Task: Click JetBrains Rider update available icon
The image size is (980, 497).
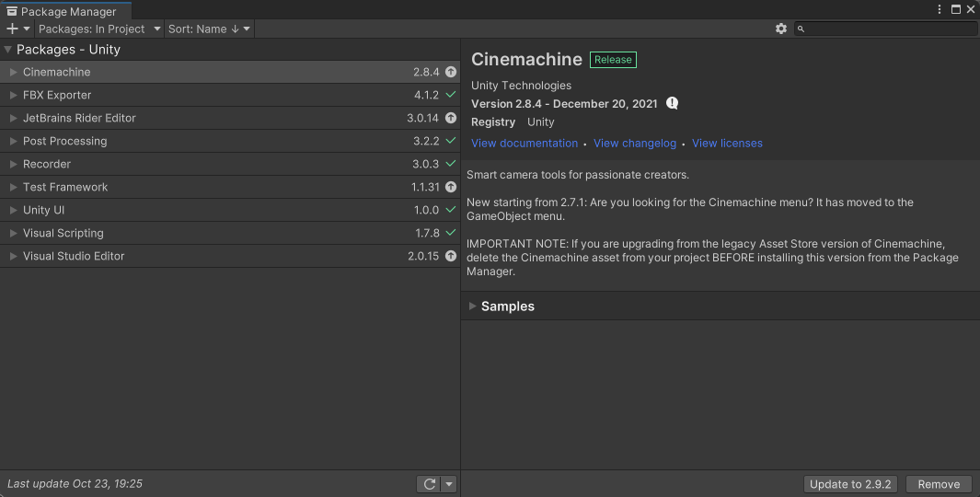Action: (451, 118)
